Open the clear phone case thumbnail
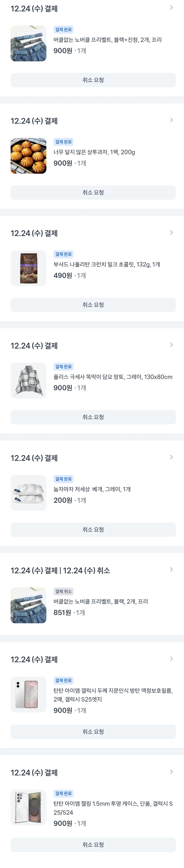Screen dimensions: 184x868 tap(28, 807)
